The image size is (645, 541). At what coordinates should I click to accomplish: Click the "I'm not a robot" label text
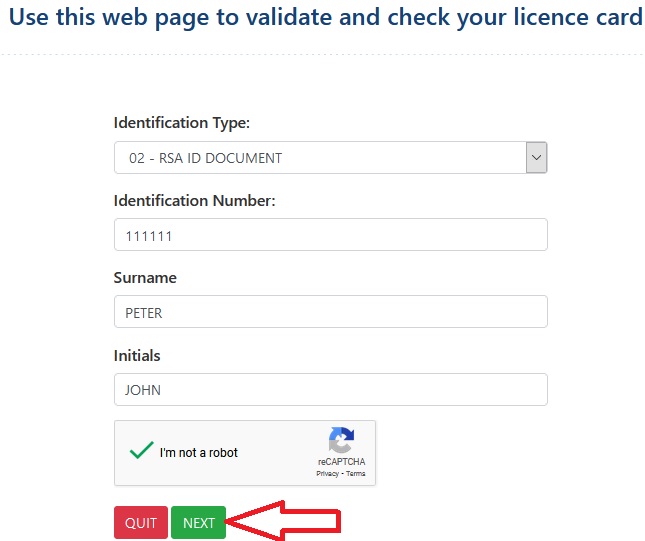(x=198, y=453)
